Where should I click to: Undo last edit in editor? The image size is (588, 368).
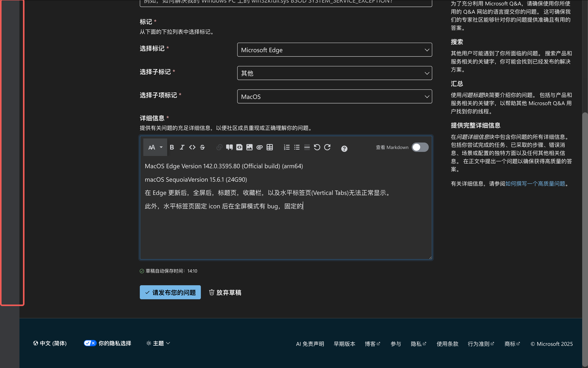pyautogui.click(x=317, y=147)
